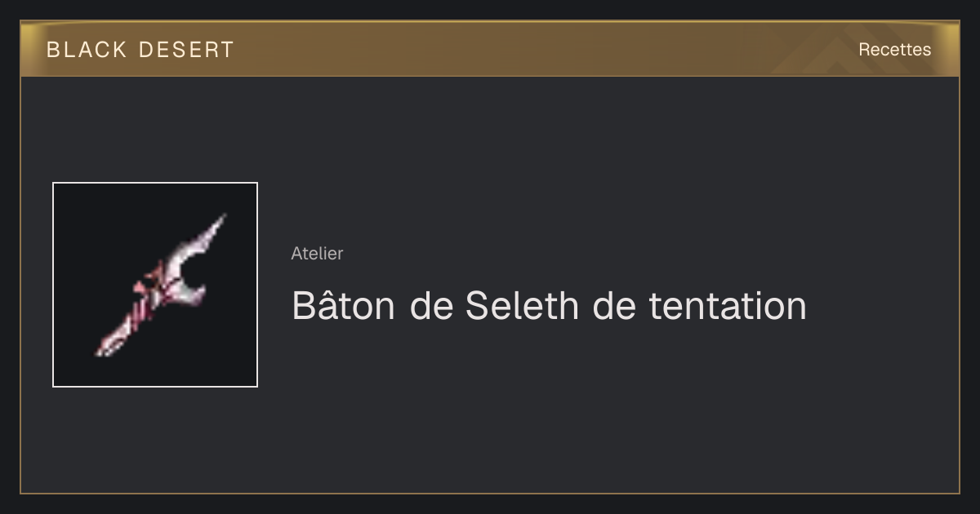Select the word BLACK in the header

click(x=87, y=50)
